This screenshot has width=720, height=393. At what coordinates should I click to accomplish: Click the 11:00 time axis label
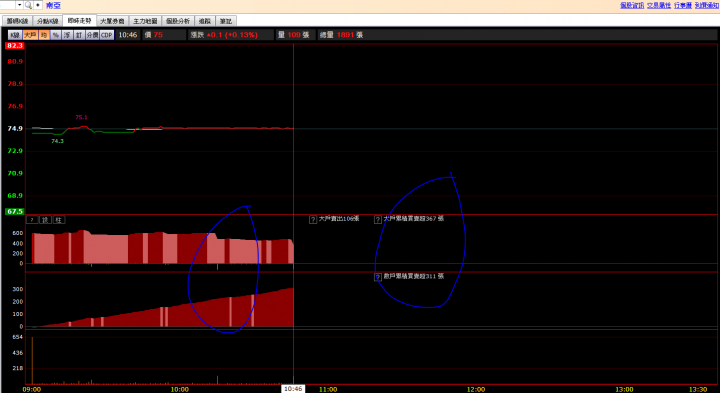328,389
